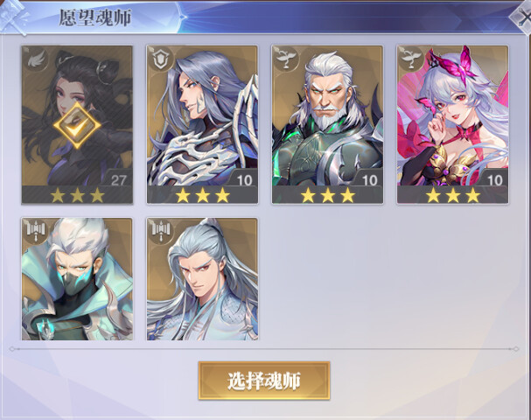Click the shield class icon on purple-haired card
Screen dimensions: 531x420
(x=160, y=59)
